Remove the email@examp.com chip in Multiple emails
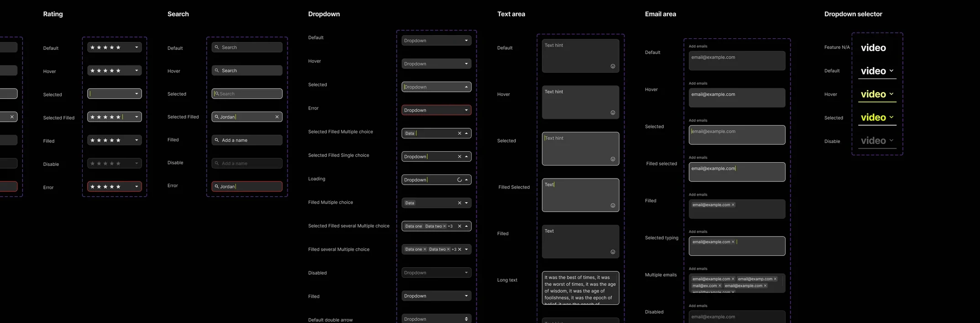Screen dimensions: 980x323 [775, 279]
